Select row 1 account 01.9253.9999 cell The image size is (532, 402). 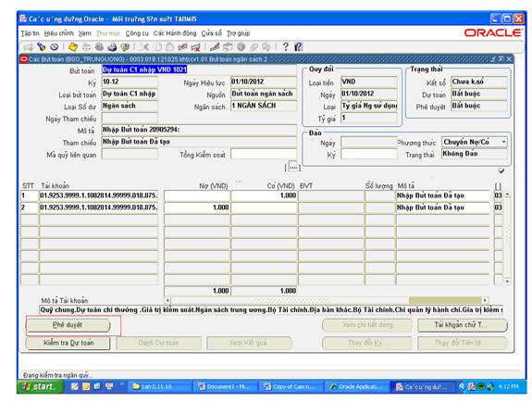(99, 195)
